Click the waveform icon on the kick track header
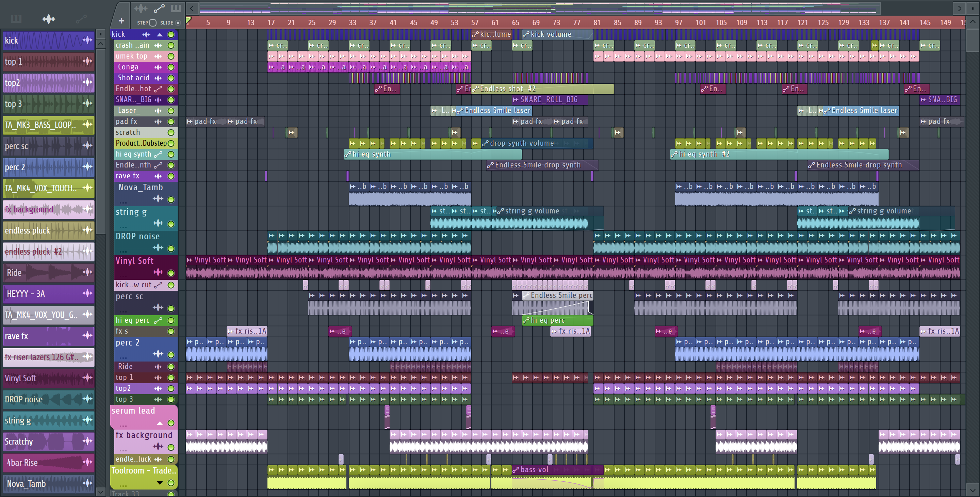The height and width of the screenshot is (497, 980). point(146,34)
